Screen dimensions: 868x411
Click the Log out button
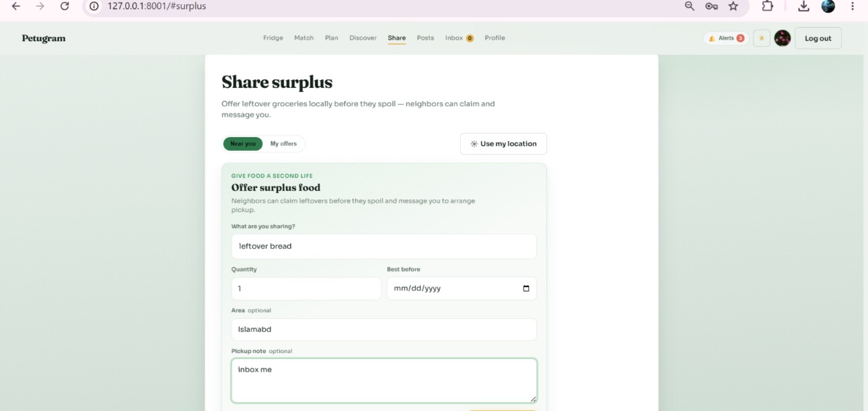(x=818, y=38)
